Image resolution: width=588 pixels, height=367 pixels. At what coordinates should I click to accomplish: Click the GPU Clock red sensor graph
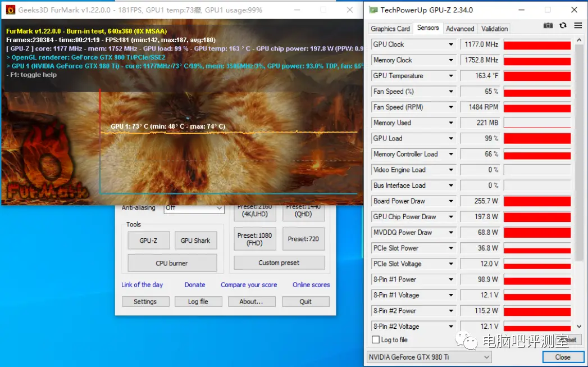point(537,44)
